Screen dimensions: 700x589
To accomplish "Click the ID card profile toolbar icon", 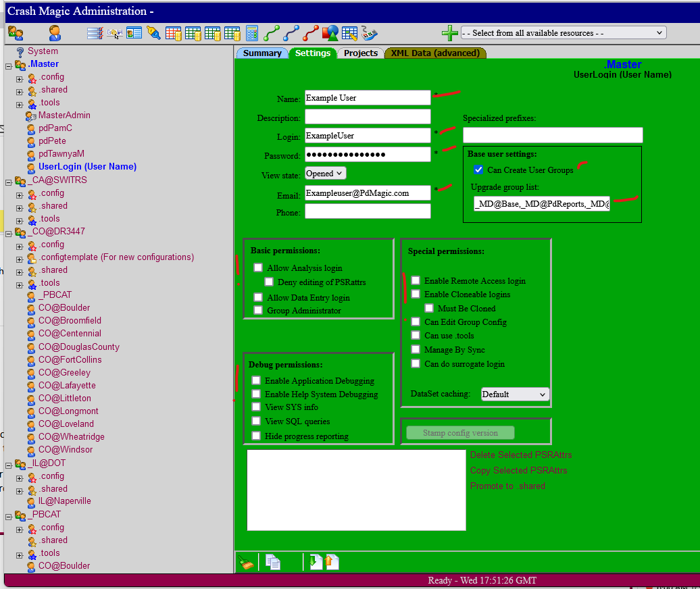I will point(134,34).
